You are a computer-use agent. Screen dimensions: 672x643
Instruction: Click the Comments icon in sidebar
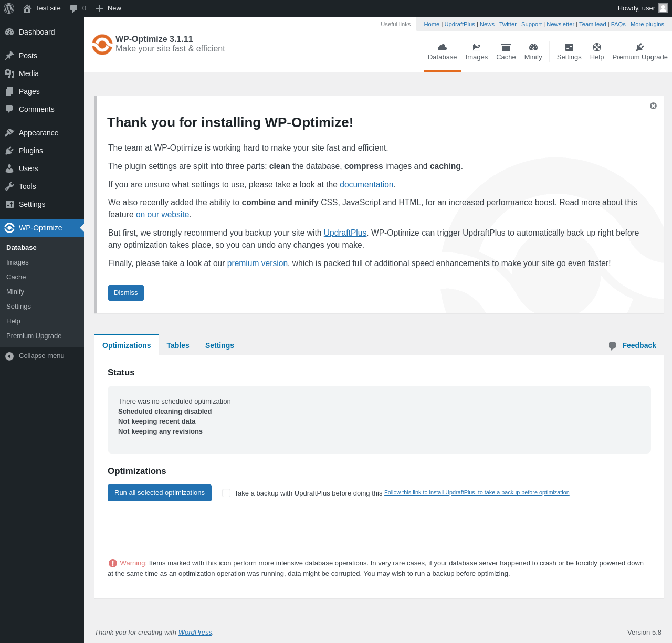click(x=9, y=109)
